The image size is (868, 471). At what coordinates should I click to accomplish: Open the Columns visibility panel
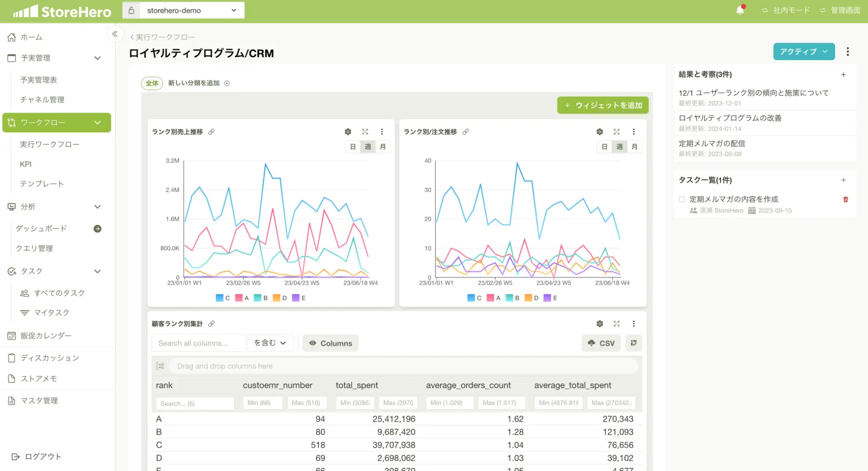coord(330,343)
